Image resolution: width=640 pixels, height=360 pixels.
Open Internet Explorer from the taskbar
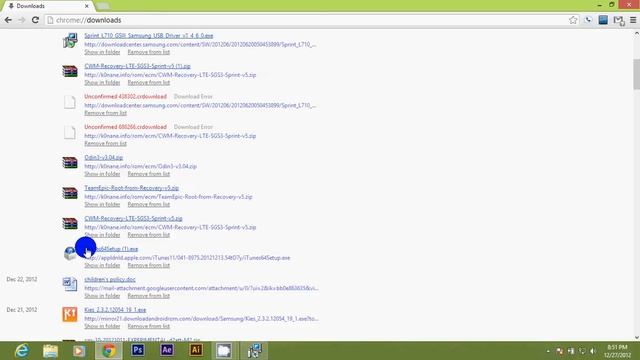click(22, 351)
